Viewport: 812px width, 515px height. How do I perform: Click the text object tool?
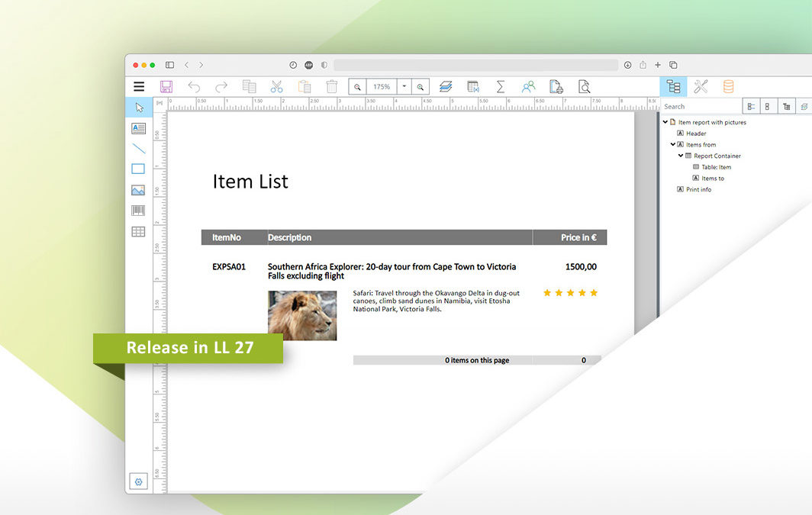click(138, 128)
